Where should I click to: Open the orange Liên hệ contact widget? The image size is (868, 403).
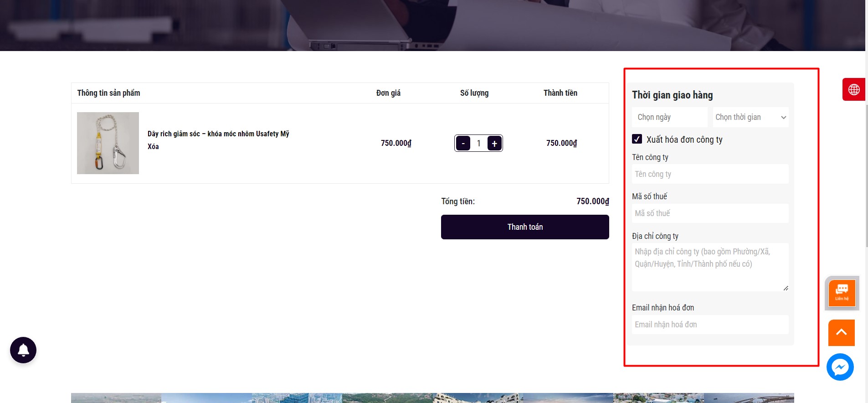pyautogui.click(x=842, y=293)
